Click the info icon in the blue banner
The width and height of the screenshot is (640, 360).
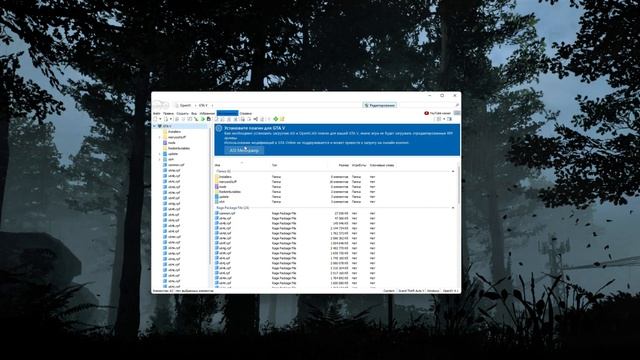(x=219, y=128)
